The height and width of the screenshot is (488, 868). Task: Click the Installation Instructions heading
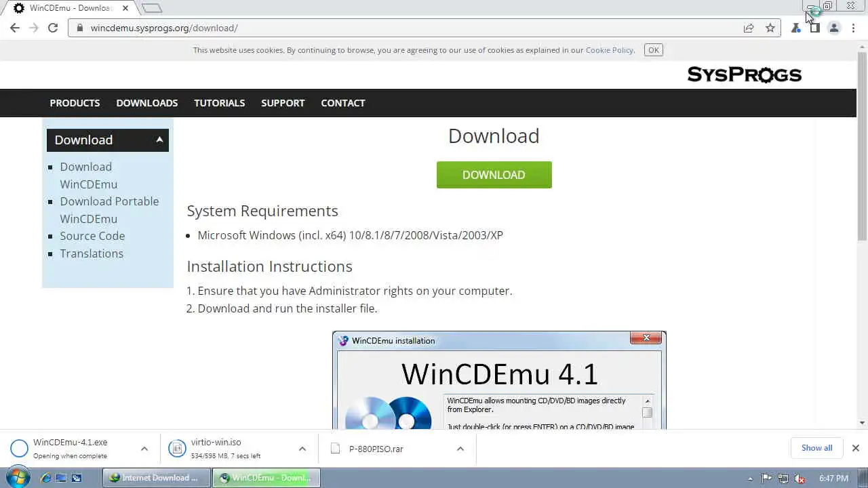[x=269, y=266]
